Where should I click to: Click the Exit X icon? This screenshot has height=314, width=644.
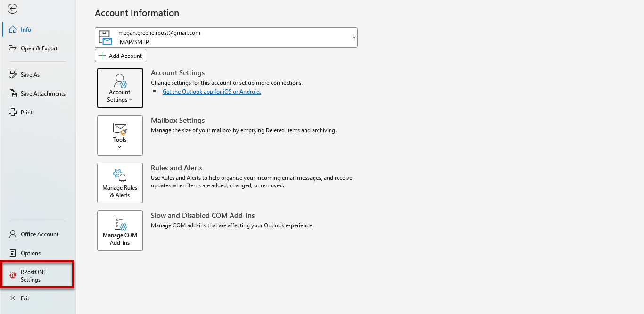(x=13, y=298)
